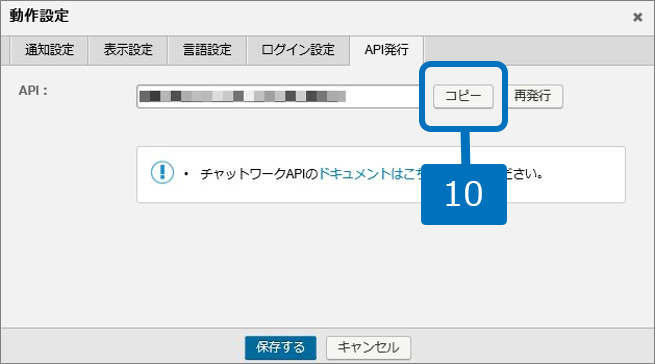Open the 表示設定 tab
The width and height of the screenshot is (655, 364).
tap(128, 50)
